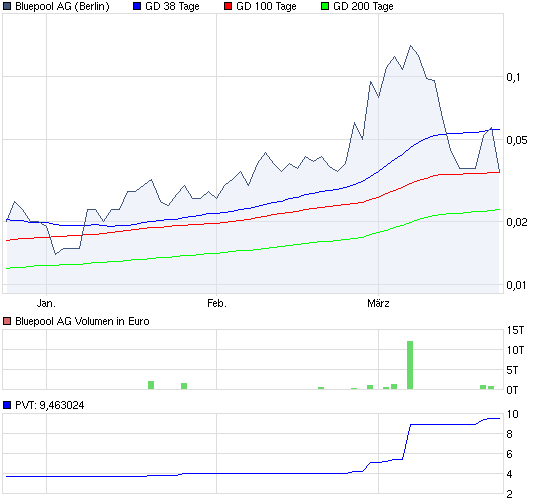Select the 'GD 200 Tage' legend label
Viewport: 545px width, 502px height.
363,6
